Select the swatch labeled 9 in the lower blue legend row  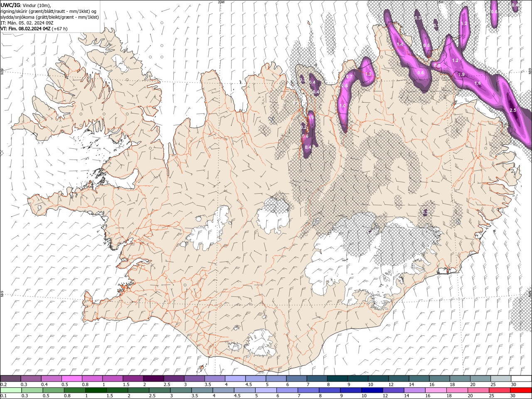pyautogui.click(x=350, y=390)
